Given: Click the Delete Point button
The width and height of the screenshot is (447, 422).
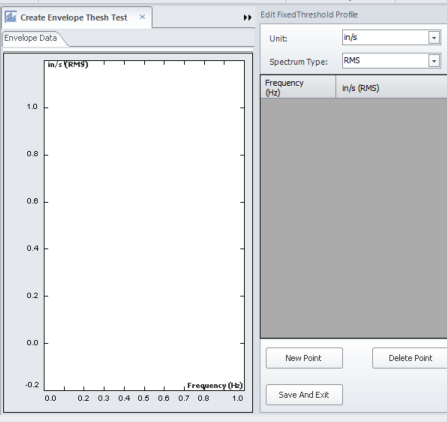Looking at the screenshot, I should coord(410,358).
